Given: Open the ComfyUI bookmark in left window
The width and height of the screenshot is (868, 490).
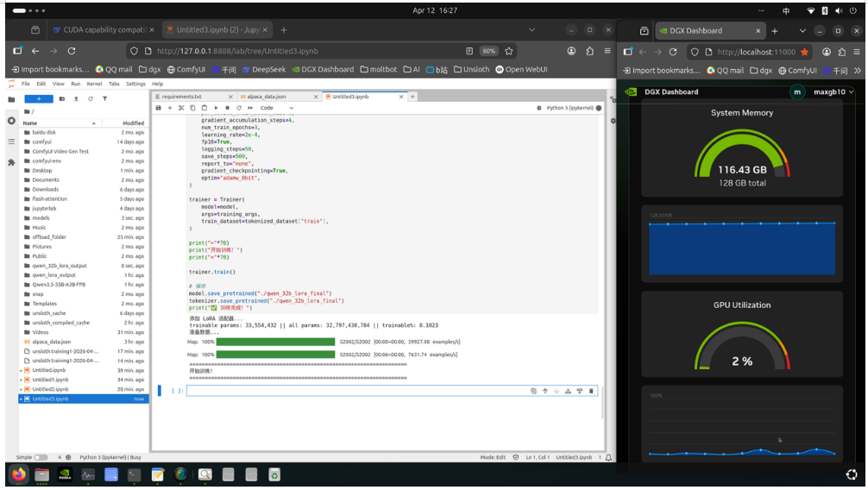Looking at the screenshot, I should click(186, 69).
